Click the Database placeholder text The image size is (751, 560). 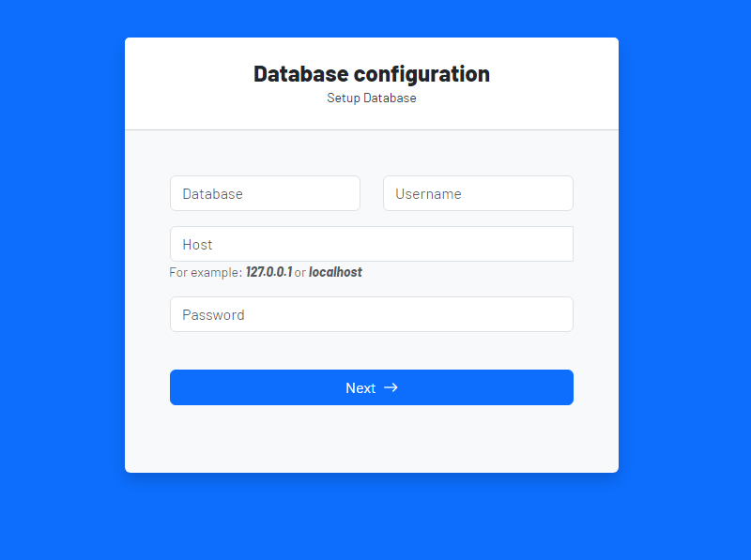coord(213,194)
